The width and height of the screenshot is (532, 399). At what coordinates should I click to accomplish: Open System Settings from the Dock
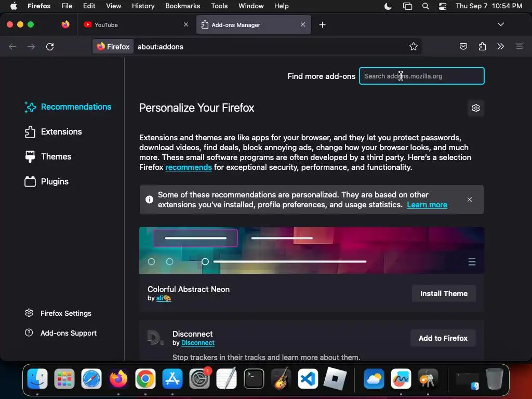pyautogui.click(x=199, y=378)
